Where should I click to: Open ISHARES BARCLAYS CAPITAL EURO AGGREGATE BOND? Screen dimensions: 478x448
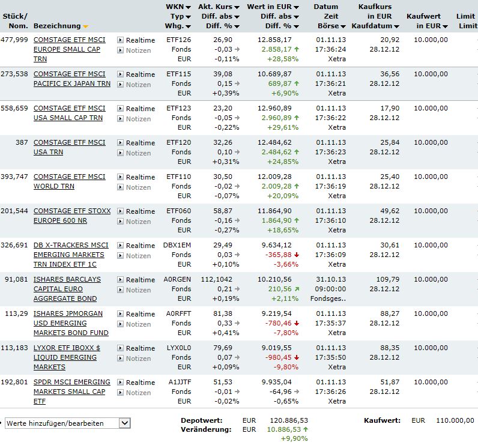pyautogui.click(x=67, y=289)
